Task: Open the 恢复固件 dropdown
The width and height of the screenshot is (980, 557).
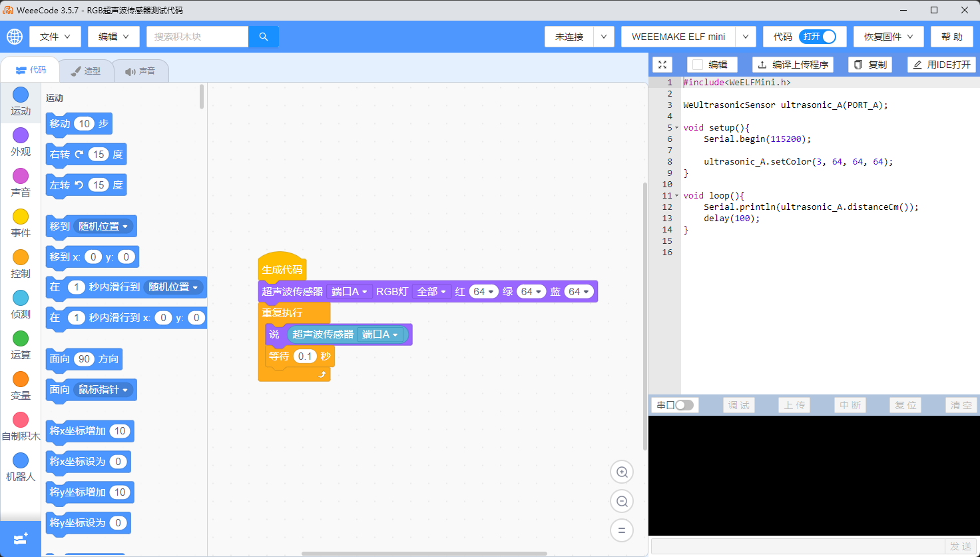Action: point(888,37)
